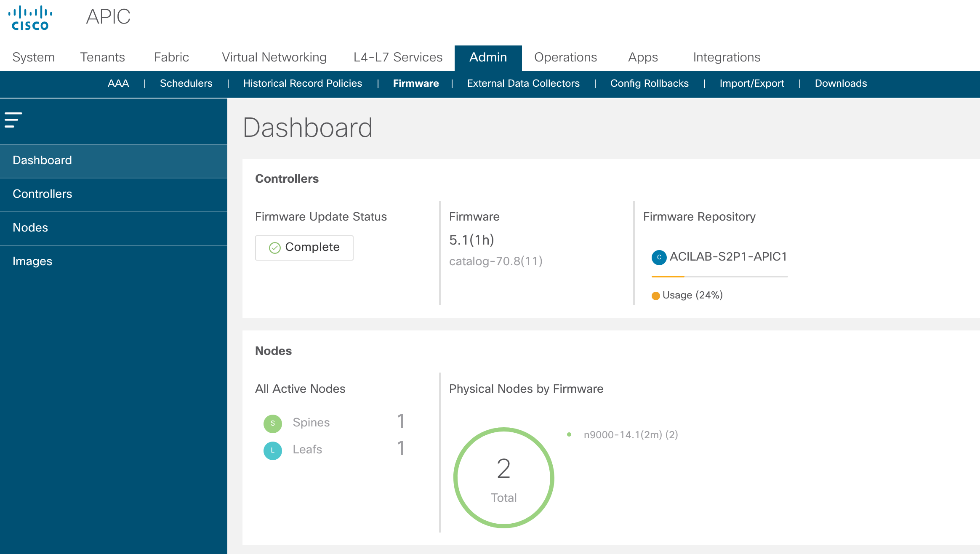Go to the Import/Export submenu
980x554 pixels.
tap(752, 83)
